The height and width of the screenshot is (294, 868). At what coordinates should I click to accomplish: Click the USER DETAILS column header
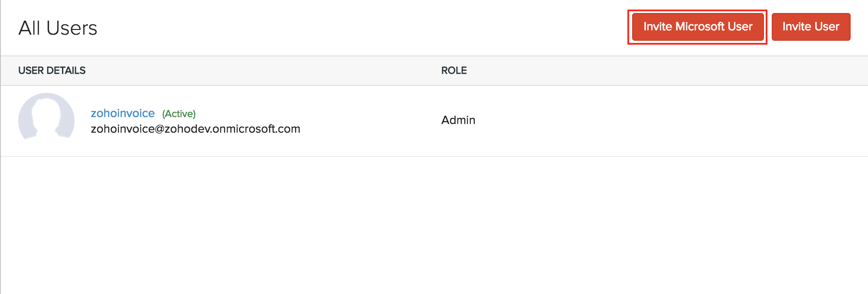point(52,71)
